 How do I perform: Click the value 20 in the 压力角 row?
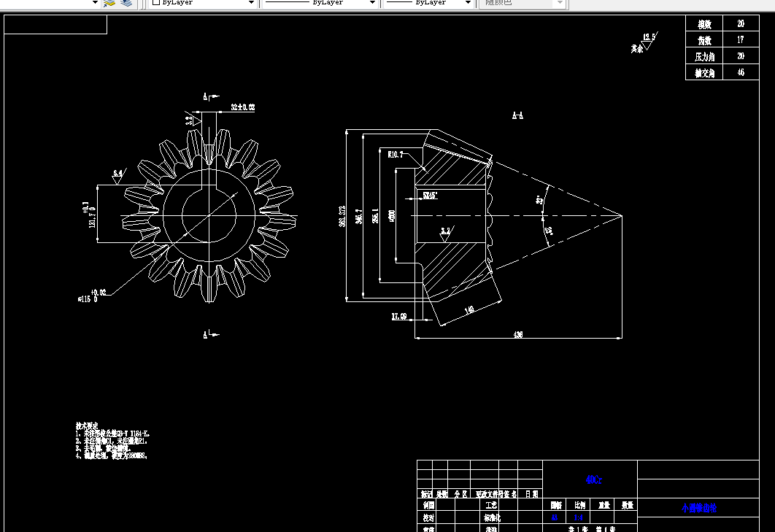741,56
